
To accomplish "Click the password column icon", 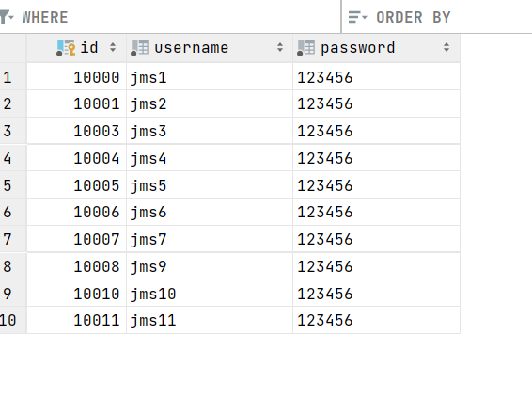I will click(x=305, y=48).
